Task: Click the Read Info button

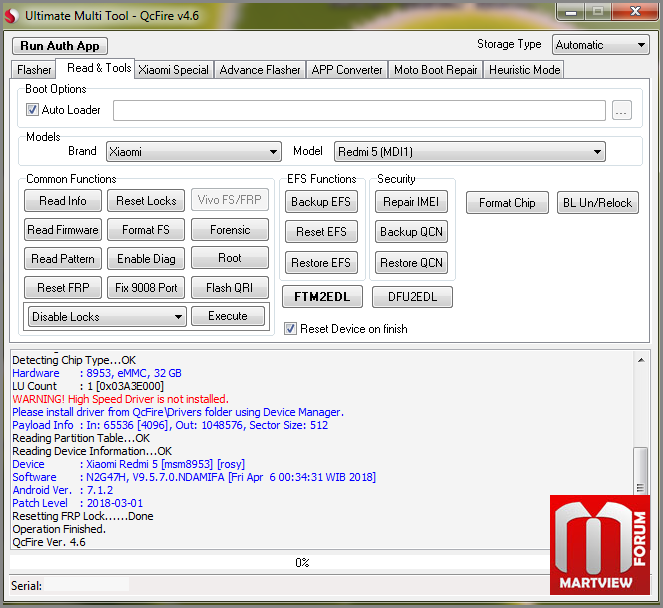Action: [x=63, y=200]
